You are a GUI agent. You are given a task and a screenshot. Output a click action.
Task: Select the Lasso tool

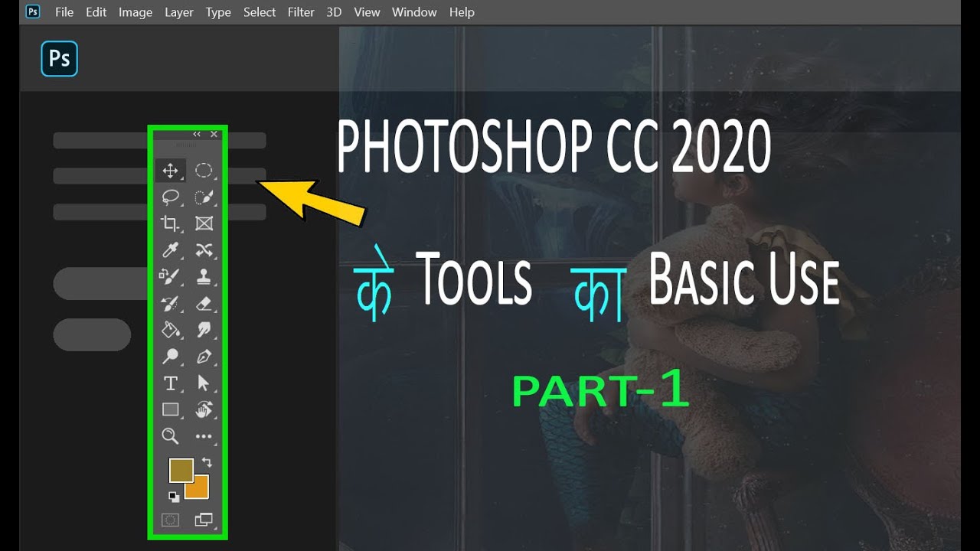pos(171,197)
